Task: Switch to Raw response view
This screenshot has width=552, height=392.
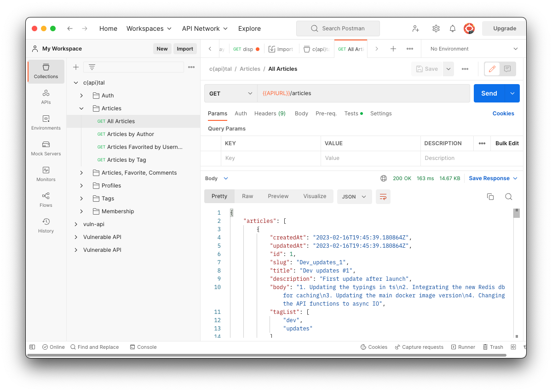Action: click(x=247, y=196)
